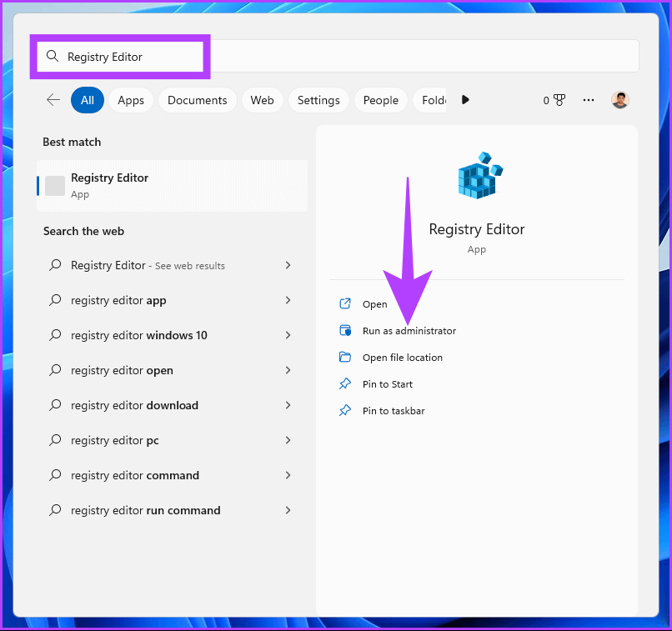Click the Open action icon
Viewport: 672px width, 631px height.
pyautogui.click(x=345, y=303)
